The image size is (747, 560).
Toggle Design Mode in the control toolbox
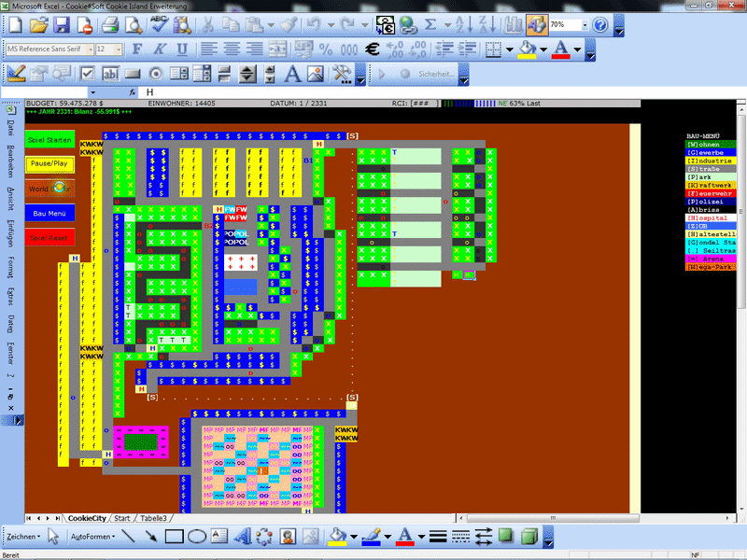click(16, 74)
